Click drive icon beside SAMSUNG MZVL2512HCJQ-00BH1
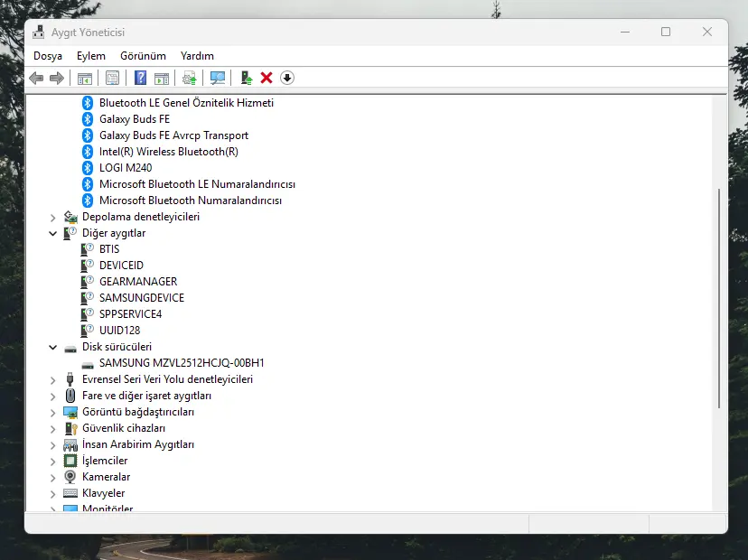The image size is (748, 560). [88, 365]
